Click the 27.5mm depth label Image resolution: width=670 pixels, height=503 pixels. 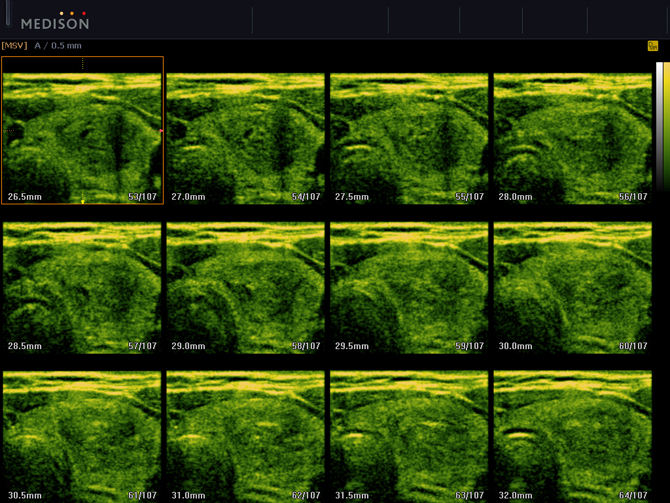[x=352, y=197]
